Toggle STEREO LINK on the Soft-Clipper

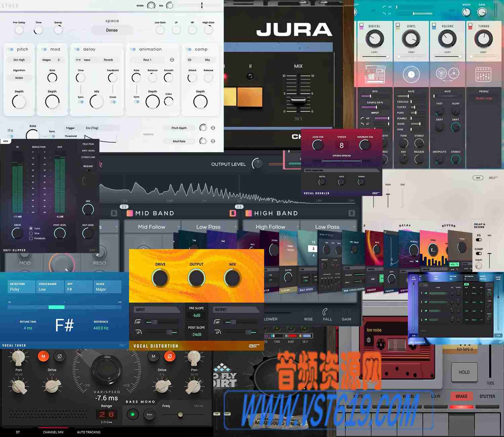88,157
